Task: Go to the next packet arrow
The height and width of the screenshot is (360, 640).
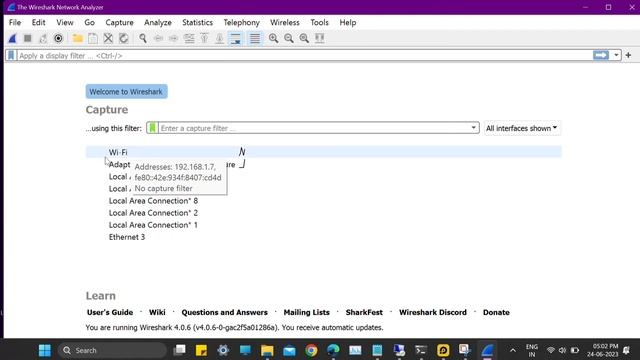Action: point(173,38)
